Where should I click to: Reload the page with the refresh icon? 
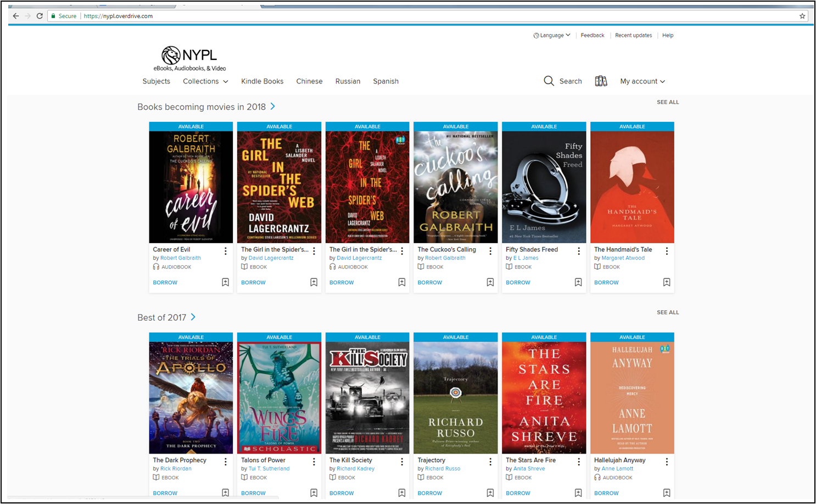(x=40, y=16)
